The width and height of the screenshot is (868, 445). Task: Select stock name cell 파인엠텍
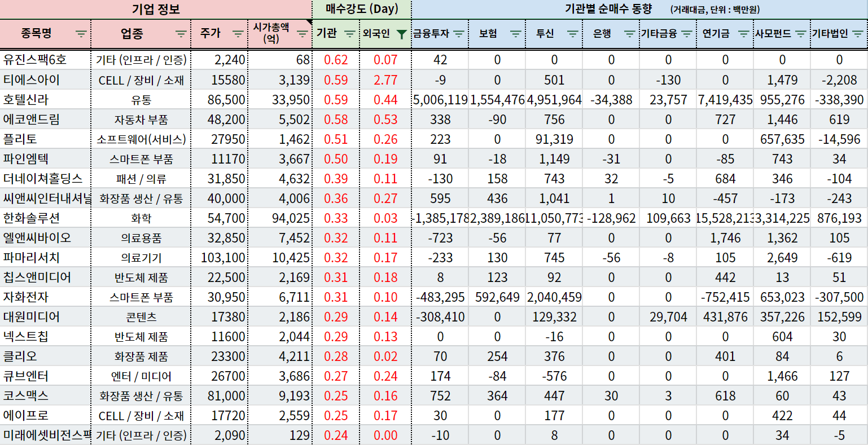pos(45,158)
